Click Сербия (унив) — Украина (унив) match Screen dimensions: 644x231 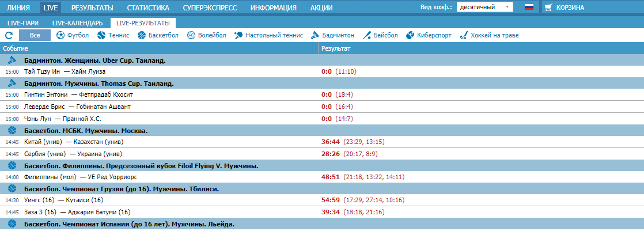(73, 154)
